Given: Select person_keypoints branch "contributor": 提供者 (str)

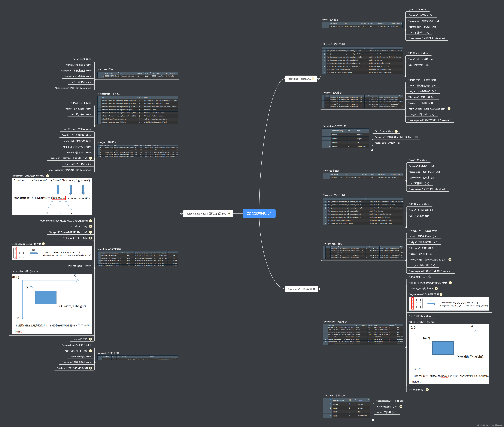Looking at the screenshot, I should tap(77, 76).
